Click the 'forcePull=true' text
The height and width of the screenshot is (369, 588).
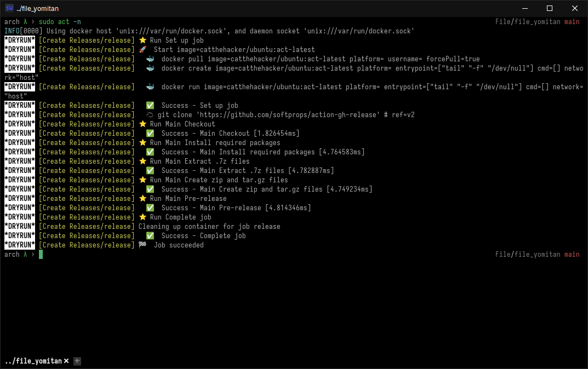click(x=453, y=59)
